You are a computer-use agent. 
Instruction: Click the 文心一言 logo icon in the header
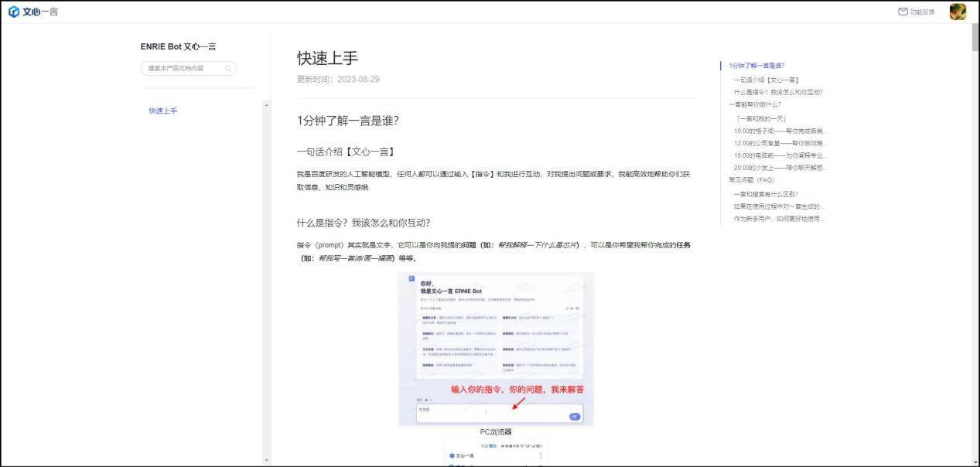(x=13, y=12)
